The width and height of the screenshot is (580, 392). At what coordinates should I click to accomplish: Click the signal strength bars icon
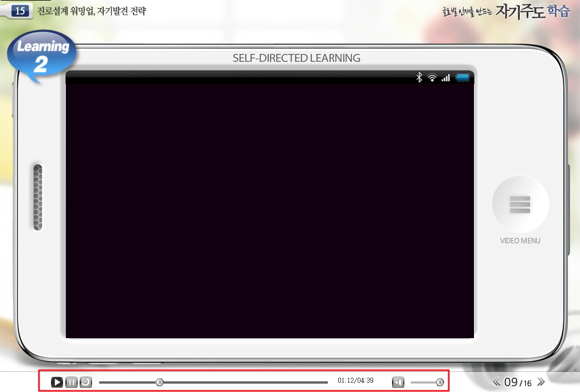446,78
